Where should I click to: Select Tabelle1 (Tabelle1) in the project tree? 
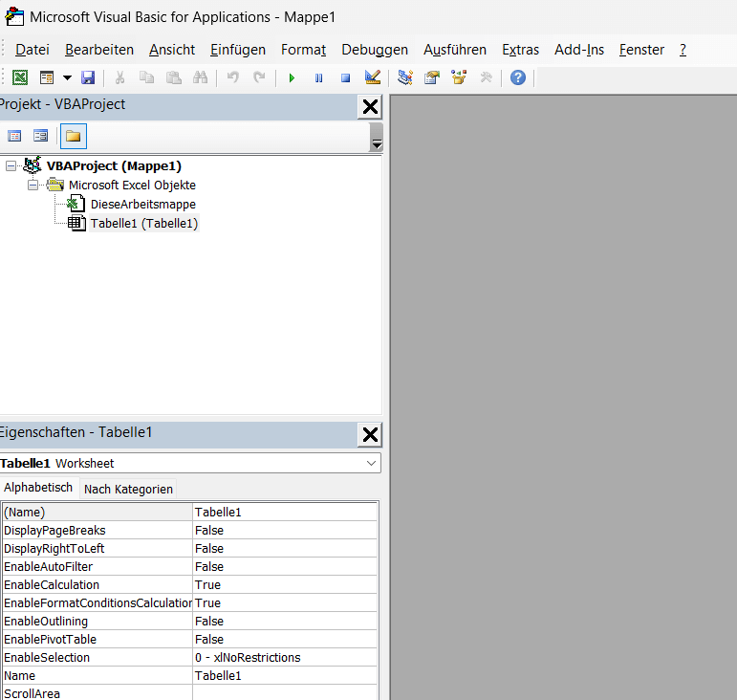click(144, 224)
